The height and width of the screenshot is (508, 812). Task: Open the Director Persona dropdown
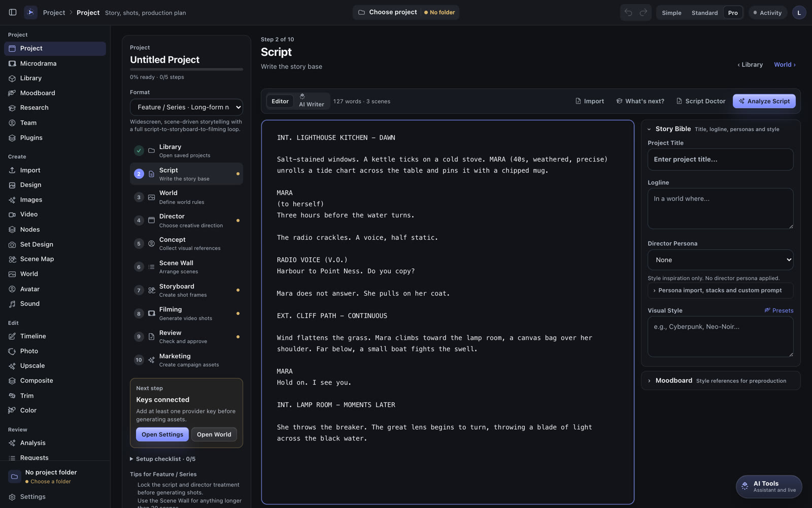[720, 260]
